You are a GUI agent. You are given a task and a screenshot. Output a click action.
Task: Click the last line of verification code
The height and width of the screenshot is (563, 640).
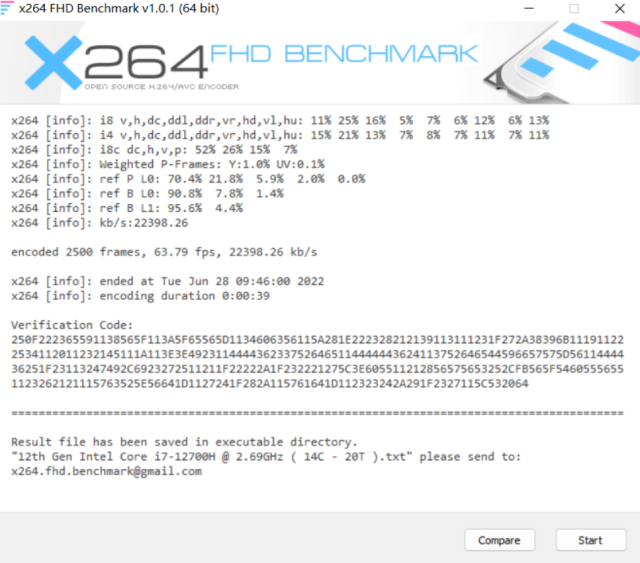pos(270,383)
